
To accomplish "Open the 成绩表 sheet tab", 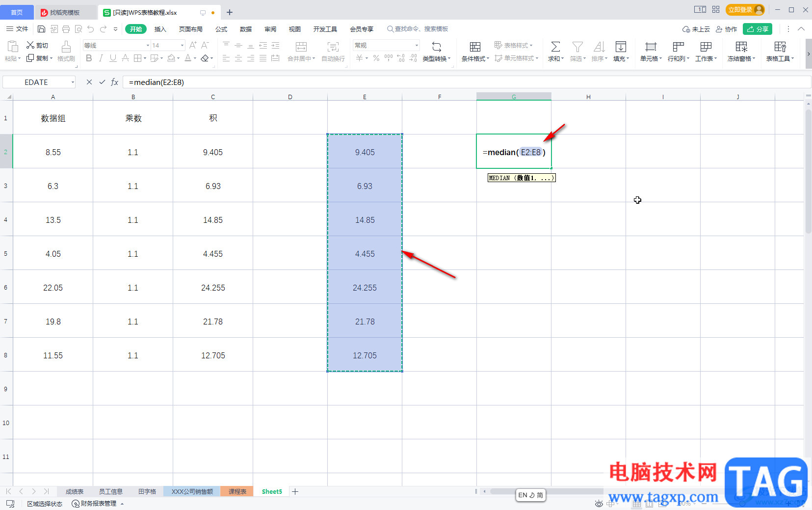I will 75,491.
